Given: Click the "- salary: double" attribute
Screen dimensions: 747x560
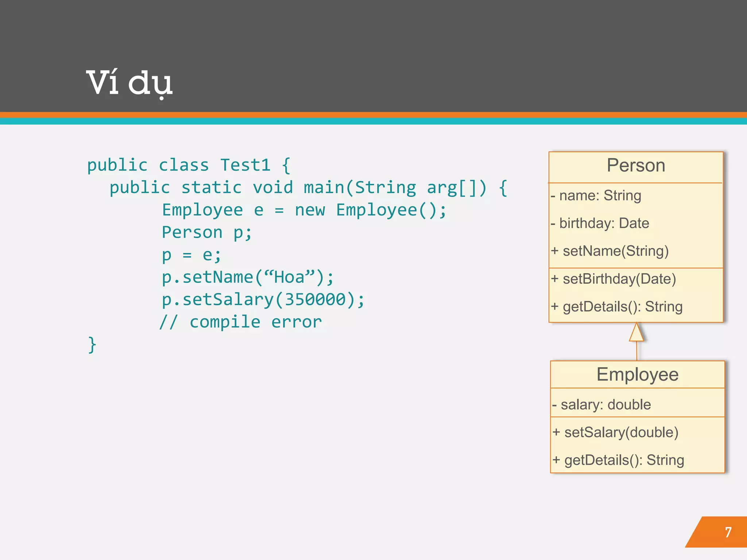Looking at the screenshot, I should [601, 405].
